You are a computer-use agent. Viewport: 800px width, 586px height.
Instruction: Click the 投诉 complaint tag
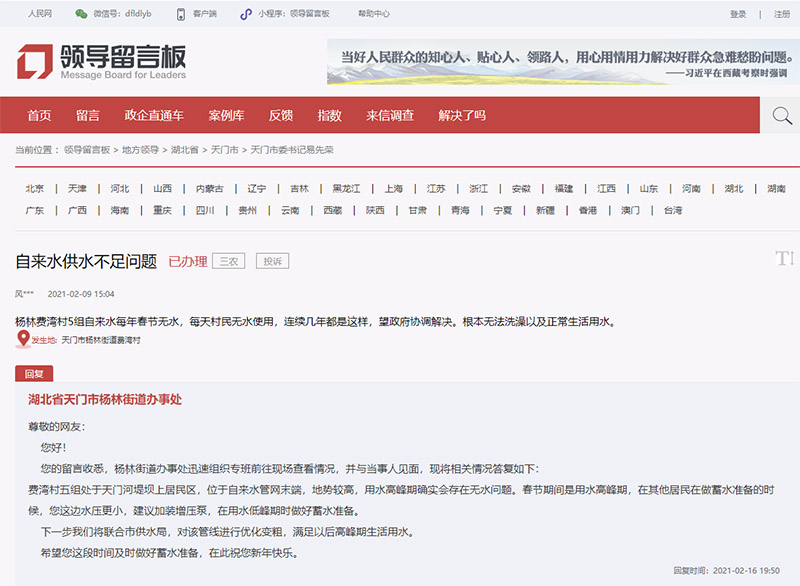point(272,261)
